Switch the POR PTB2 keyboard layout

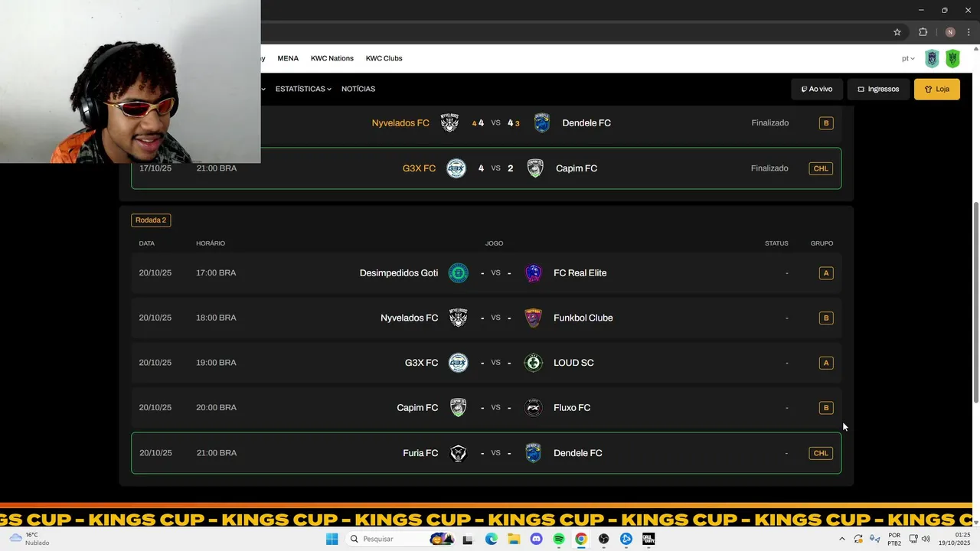click(894, 539)
